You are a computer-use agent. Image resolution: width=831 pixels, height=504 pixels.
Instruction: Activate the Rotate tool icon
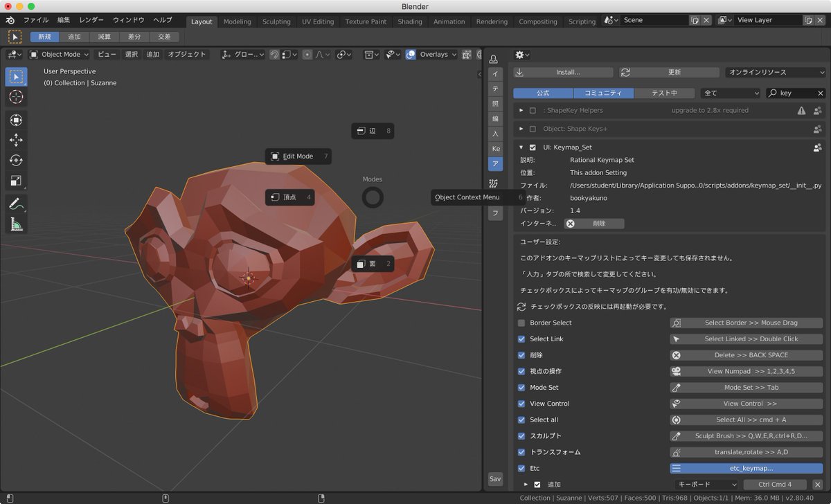click(x=16, y=160)
